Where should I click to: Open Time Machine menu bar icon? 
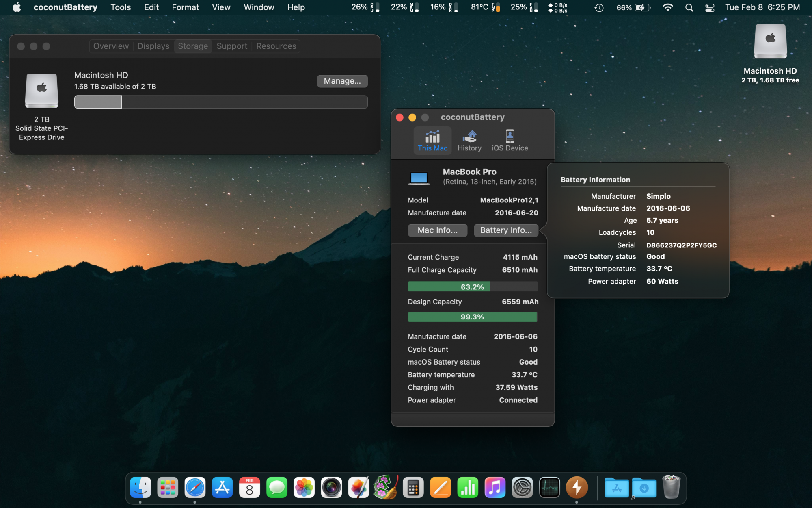[599, 7]
